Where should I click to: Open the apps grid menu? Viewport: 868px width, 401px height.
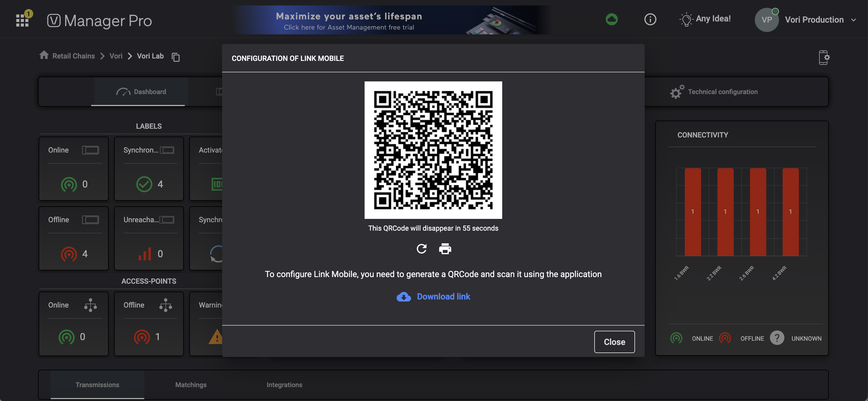coord(22,20)
